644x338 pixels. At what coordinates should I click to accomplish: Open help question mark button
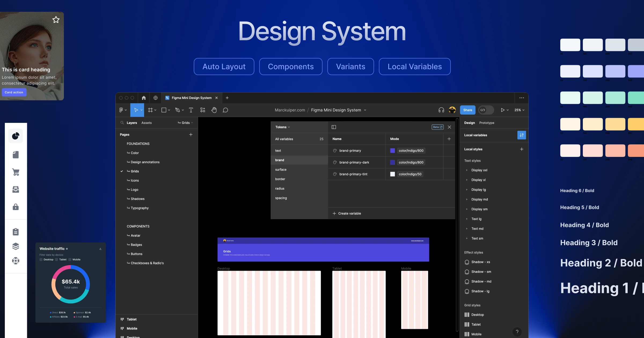pos(517,332)
